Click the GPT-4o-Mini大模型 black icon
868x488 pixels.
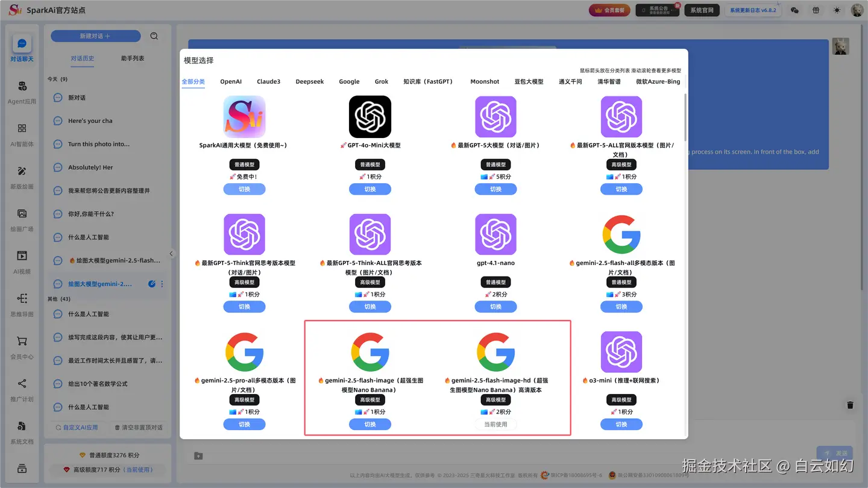[370, 117]
